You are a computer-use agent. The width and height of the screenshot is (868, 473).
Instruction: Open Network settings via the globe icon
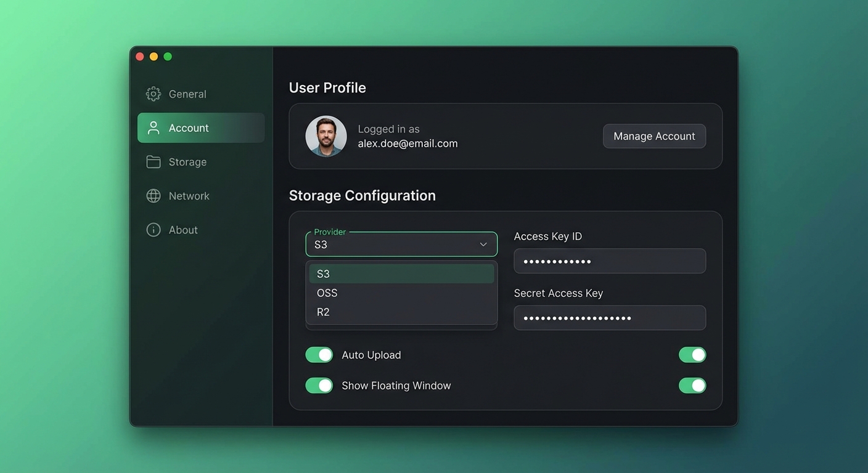coord(153,195)
